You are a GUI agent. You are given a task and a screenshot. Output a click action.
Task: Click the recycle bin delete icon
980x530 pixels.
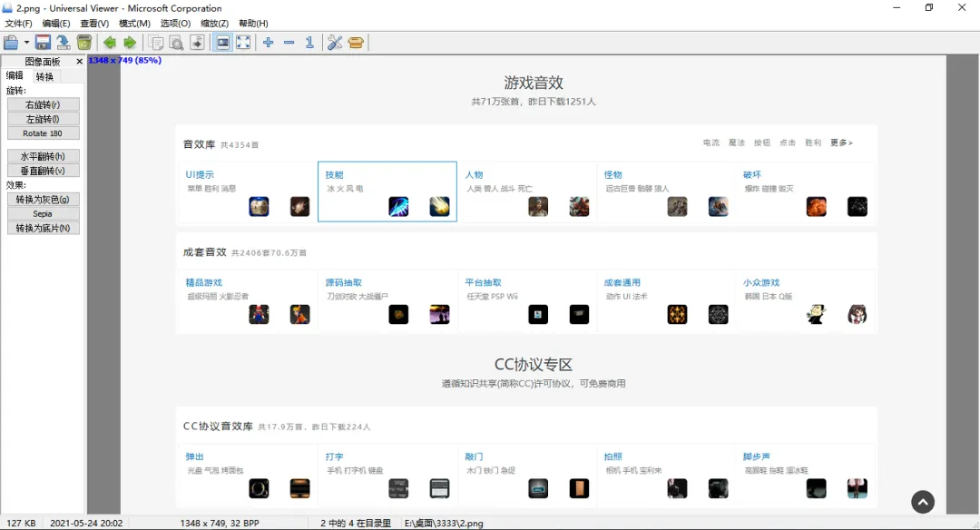point(83,43)
